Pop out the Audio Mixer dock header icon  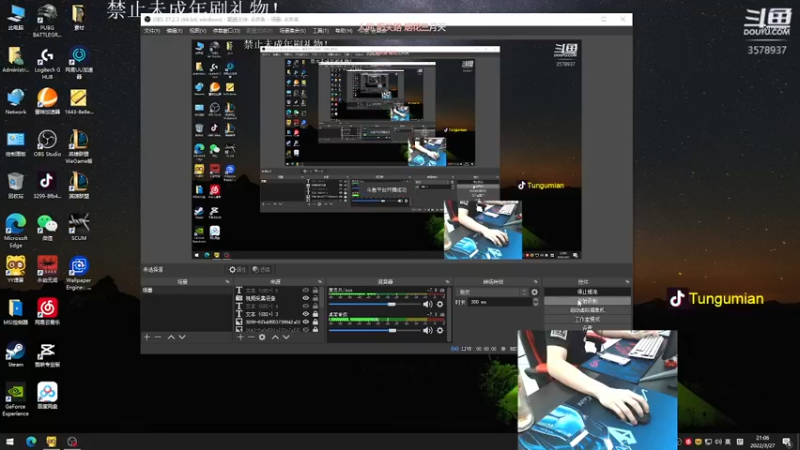(x=447, y=282)
